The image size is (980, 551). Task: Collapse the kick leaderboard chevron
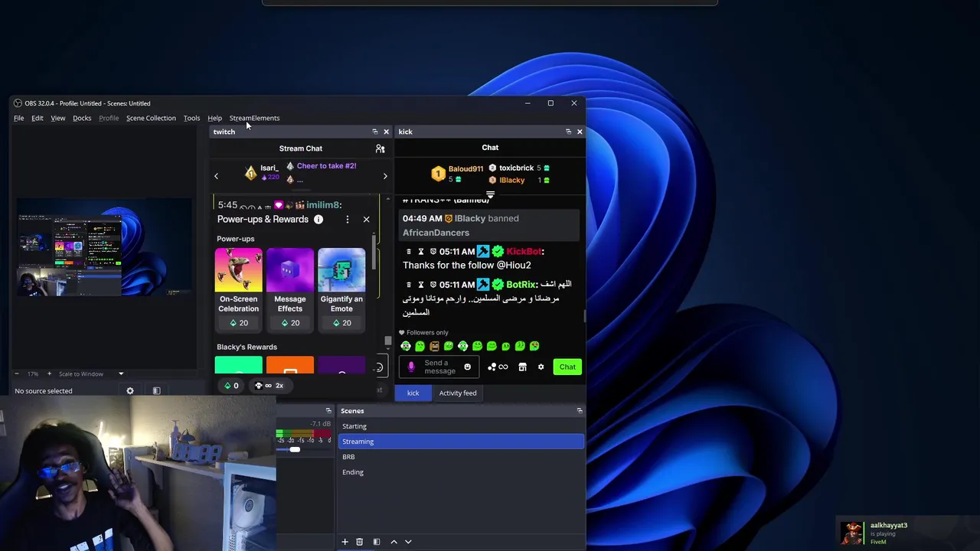pyautogui.click(x=490, y=195)
